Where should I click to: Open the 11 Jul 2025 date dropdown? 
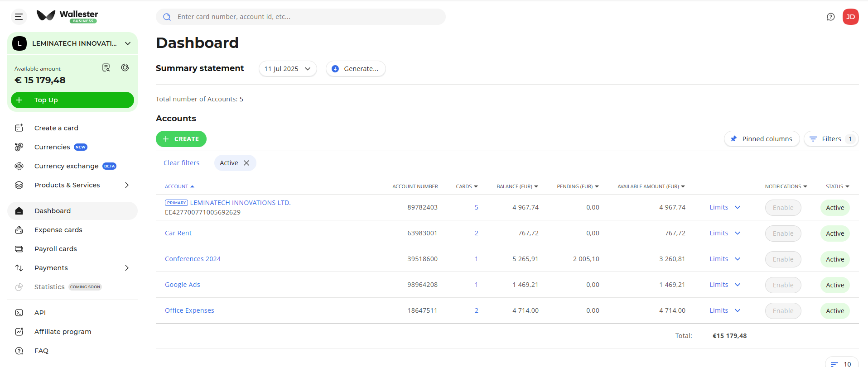coord(287,69)
